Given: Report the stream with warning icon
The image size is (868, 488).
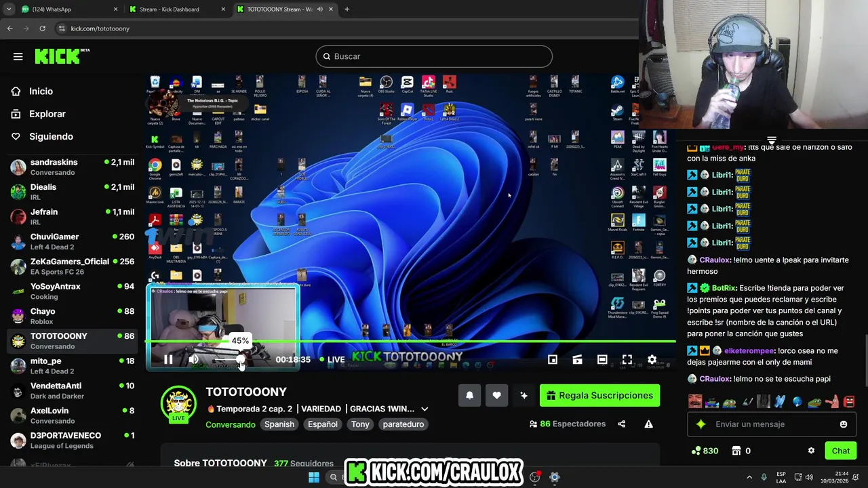Looking at the screenshot, I should pyautogui.click(x=648, y=424).
